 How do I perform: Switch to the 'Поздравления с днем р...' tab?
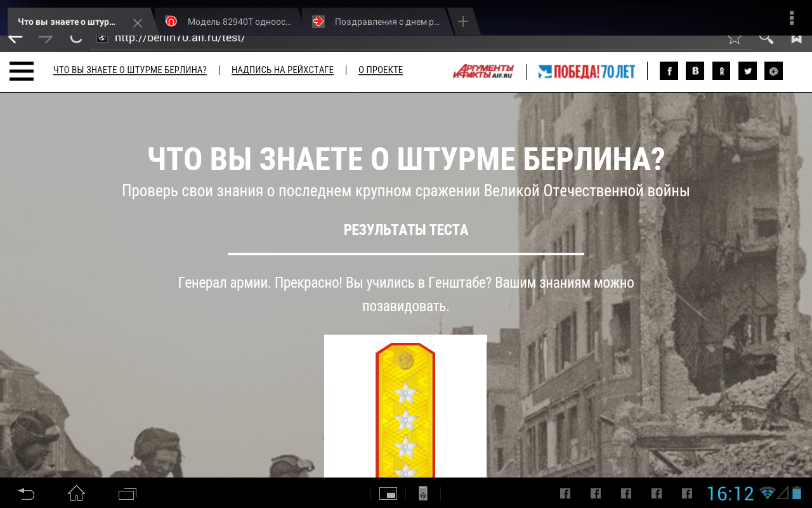[377, 22]
